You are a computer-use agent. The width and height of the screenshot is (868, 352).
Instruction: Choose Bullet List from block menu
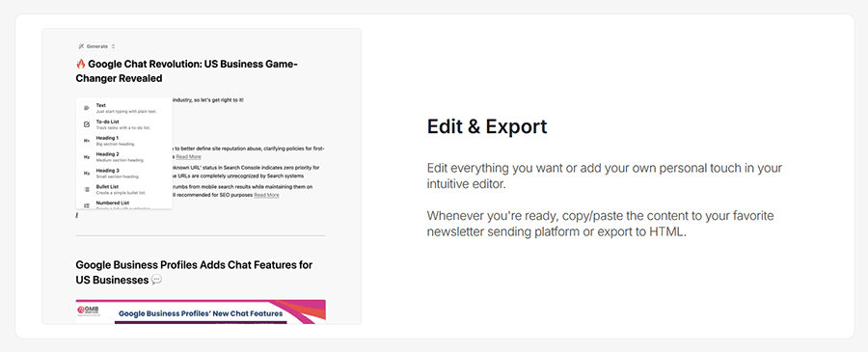[x=124, y=189]
